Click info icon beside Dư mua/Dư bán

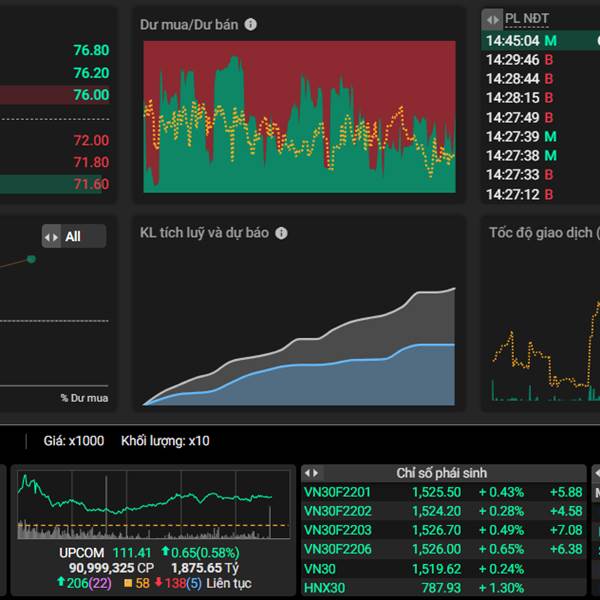click(251, 24)
